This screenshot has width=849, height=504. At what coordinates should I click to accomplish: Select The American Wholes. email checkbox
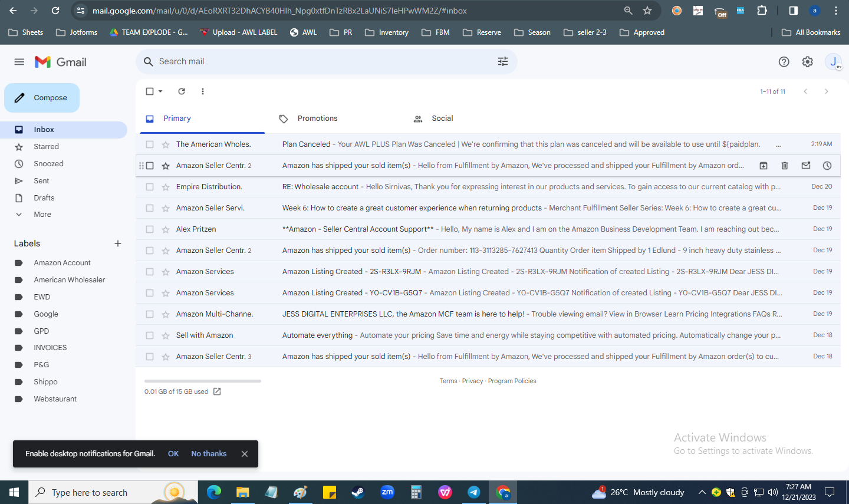(x=150, y=144)
